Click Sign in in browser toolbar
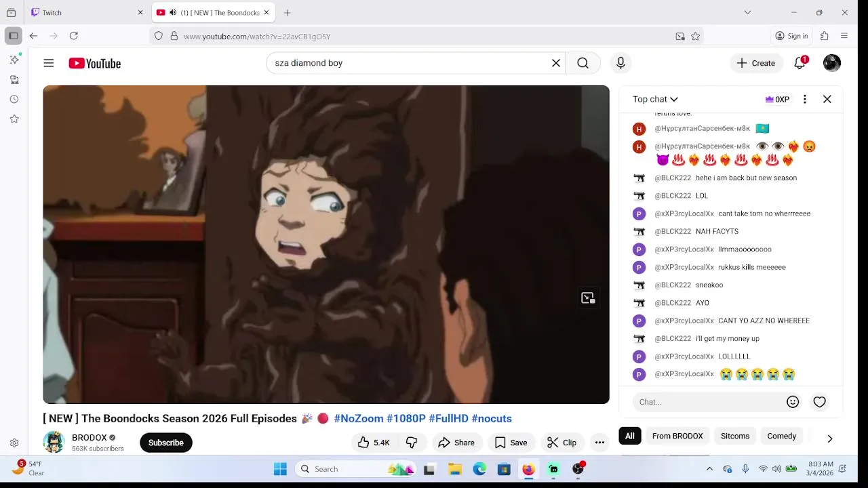Viewport: 868px width, 488px height. (x=791, y=36)
